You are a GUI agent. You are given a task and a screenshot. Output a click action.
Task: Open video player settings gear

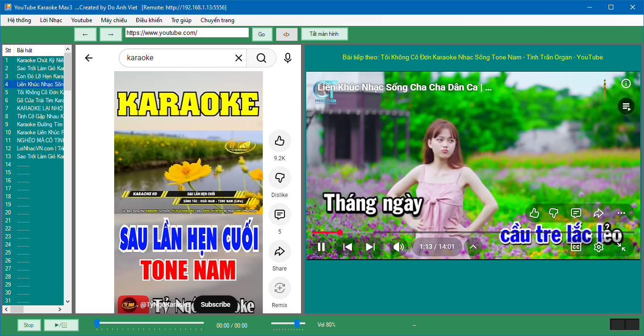tap(599, 247)
